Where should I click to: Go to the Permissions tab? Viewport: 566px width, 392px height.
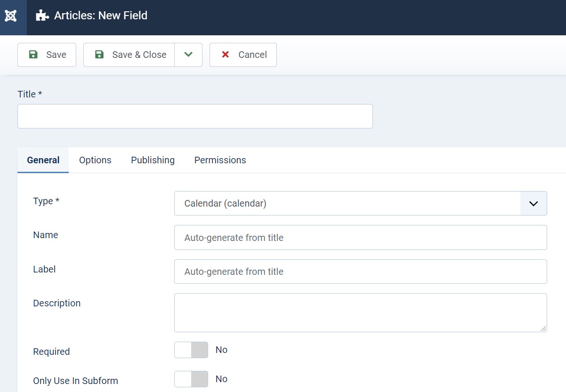[x=220, y=160]
